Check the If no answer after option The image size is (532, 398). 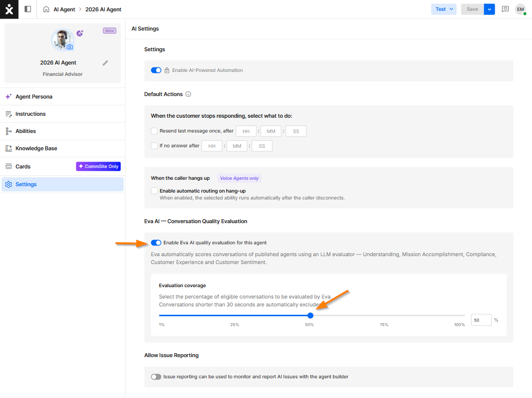(155, 146)
